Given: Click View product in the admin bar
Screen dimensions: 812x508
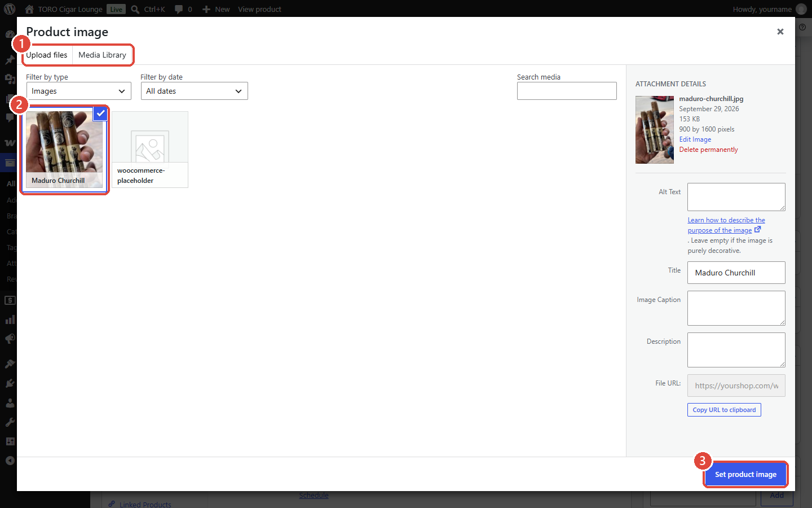Looking at the screenshot, I should pos(259,9).
